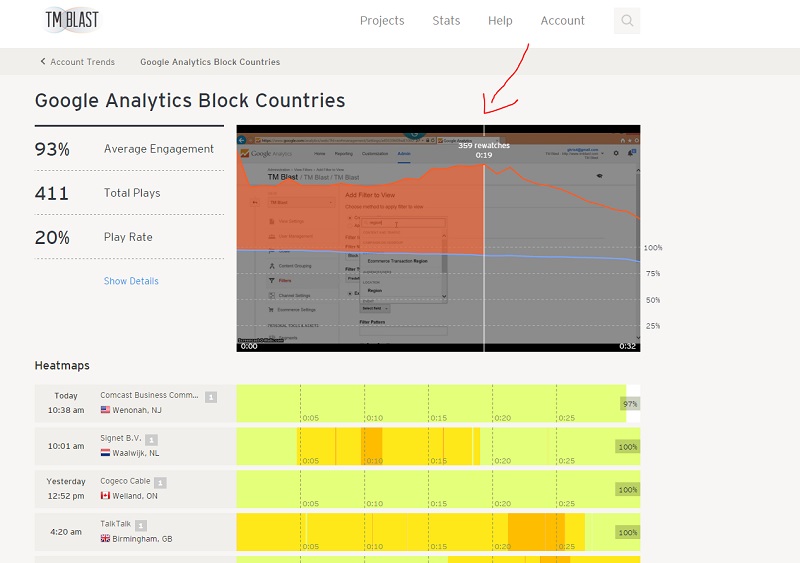
Task: Click the Signet B.V. viewer name
Action: click(120, 437)
